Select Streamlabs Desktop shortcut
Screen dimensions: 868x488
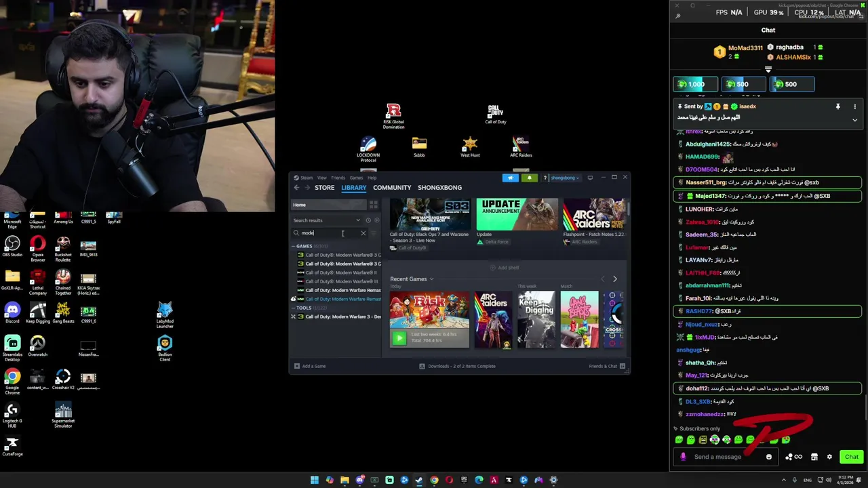tap(12, 348)
